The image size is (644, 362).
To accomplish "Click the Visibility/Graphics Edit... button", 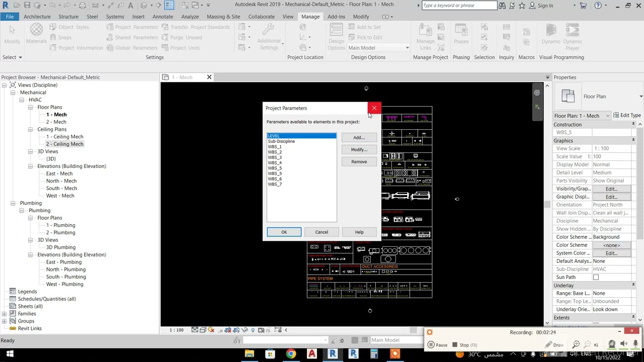I will coord(611,189).
